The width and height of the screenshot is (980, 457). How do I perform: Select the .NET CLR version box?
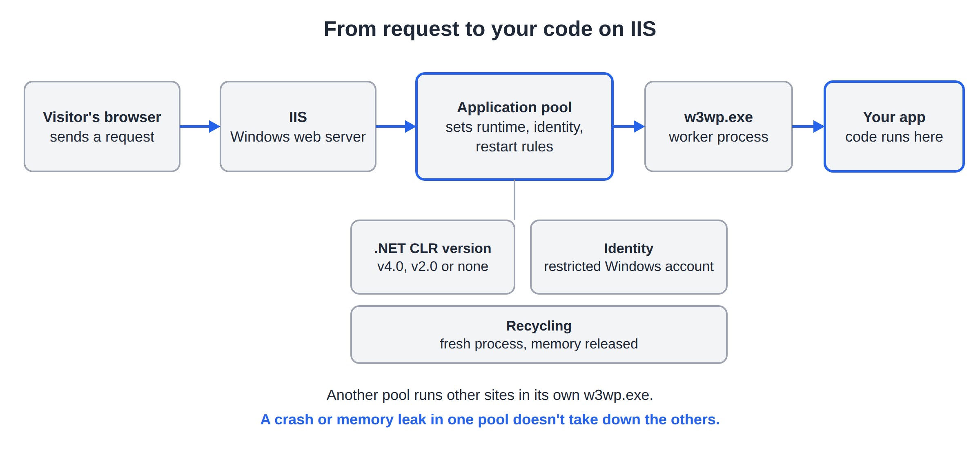click(x=433, y=257)
